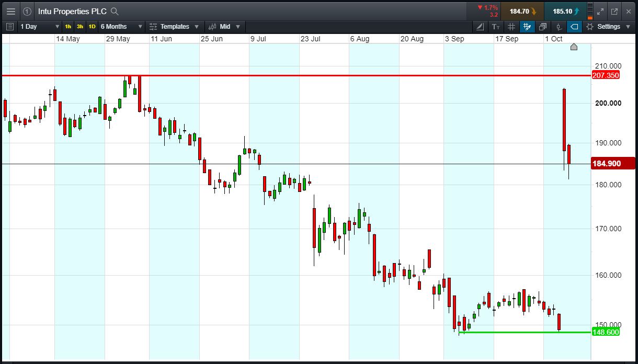Viewport: 638px width, 364px height.
Task: Toggle the chart gridlines icon
Action: click(x=511, y=27)
